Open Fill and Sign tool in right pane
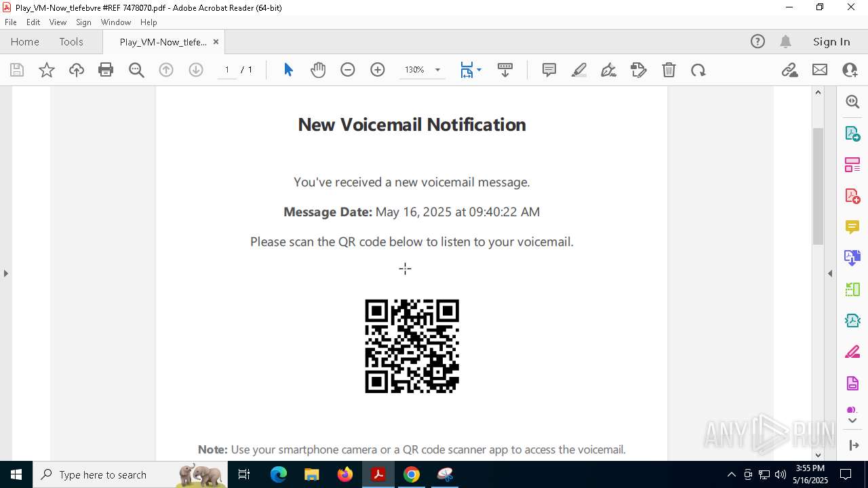868x488 pixels. [852, 352]
